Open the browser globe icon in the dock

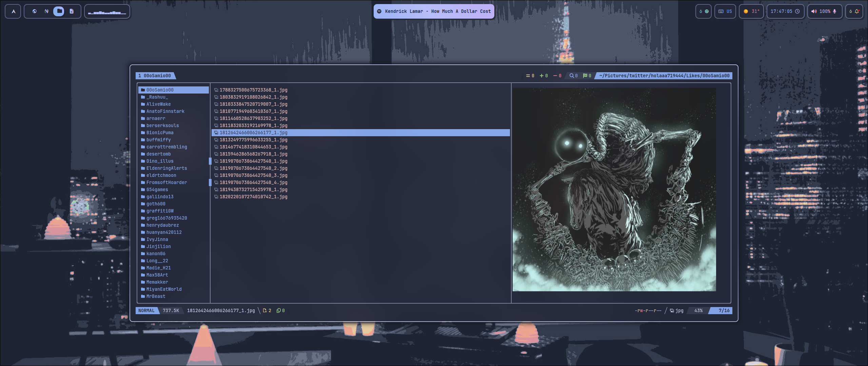point(35,11)
